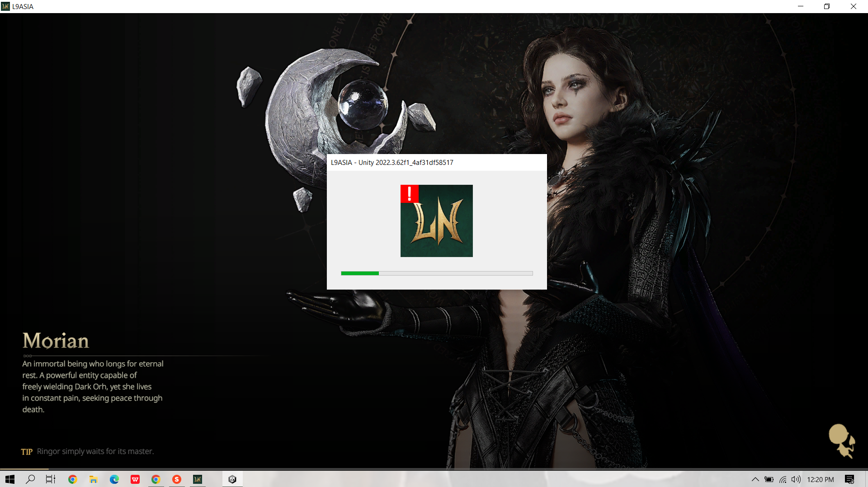
Task: Click the gold TIP label
Action: (x=27, y=452)
